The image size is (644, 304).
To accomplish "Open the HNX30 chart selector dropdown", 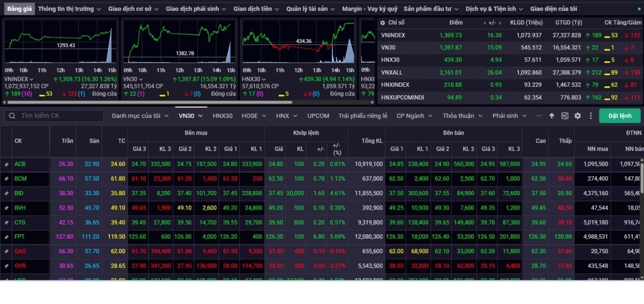I will pos(254,79).
